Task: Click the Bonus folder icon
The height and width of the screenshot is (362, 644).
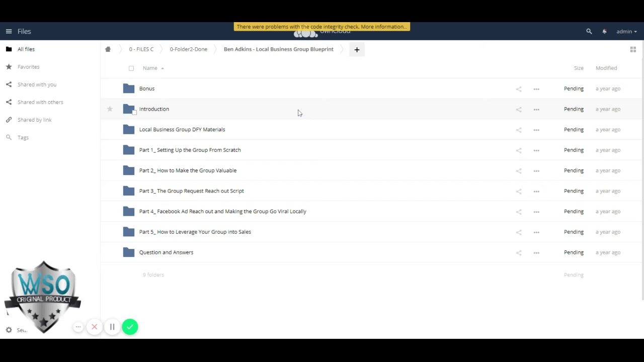Action: pyautogui.click(x=128, y=88)
